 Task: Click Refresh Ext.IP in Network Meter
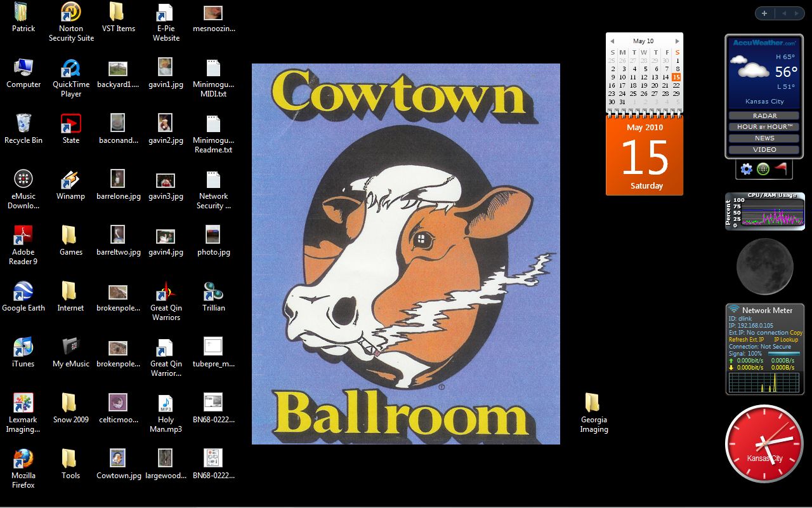click(746, 340)
